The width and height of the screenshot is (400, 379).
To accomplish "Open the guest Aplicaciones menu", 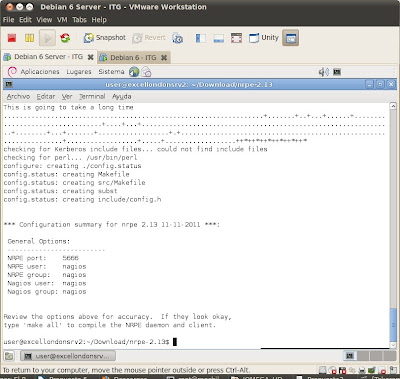I will pos(40,72).
